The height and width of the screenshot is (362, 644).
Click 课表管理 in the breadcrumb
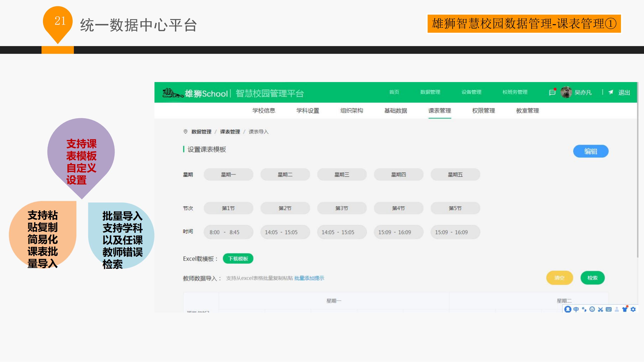click(230, 132)
